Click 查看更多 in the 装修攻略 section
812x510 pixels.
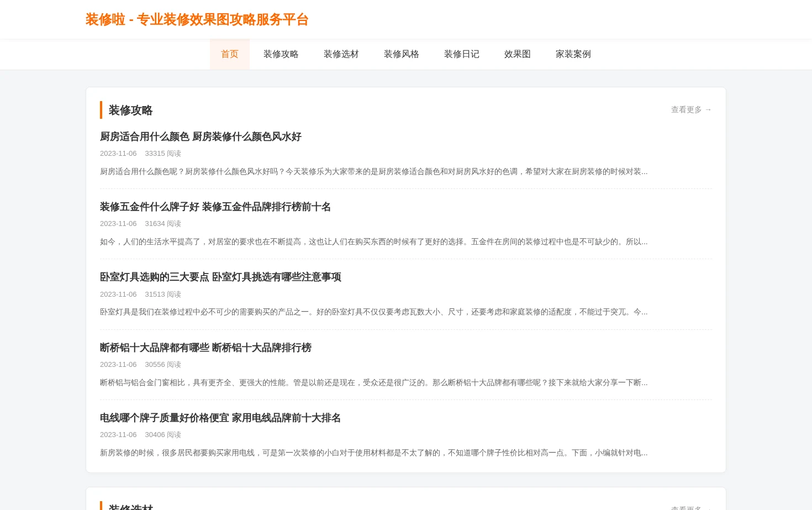[x=691, y=110]
